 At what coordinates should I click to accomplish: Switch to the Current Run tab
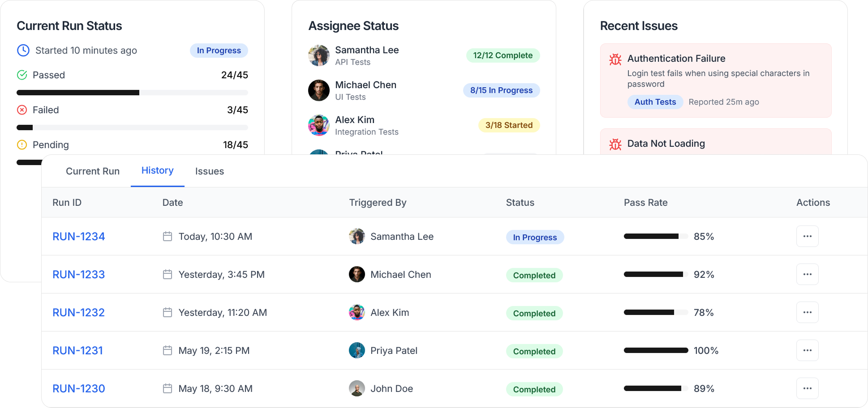pos(93,171)
